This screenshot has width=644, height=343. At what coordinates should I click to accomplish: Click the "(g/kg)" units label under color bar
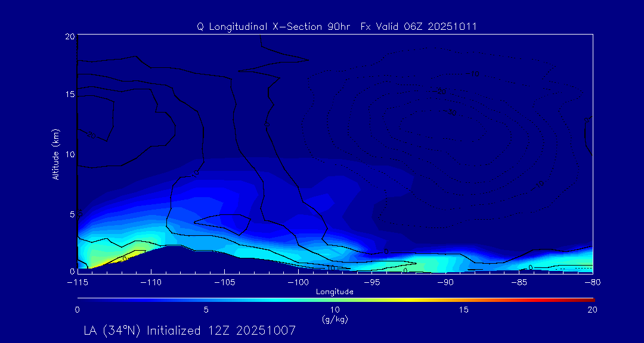click(x=335, y=320)
